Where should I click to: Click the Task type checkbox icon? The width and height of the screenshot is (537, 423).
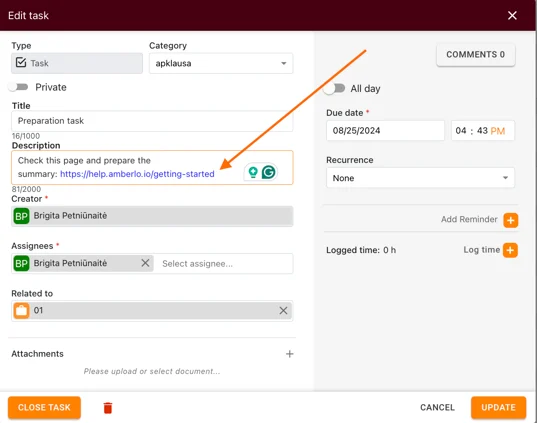(21, 63)
